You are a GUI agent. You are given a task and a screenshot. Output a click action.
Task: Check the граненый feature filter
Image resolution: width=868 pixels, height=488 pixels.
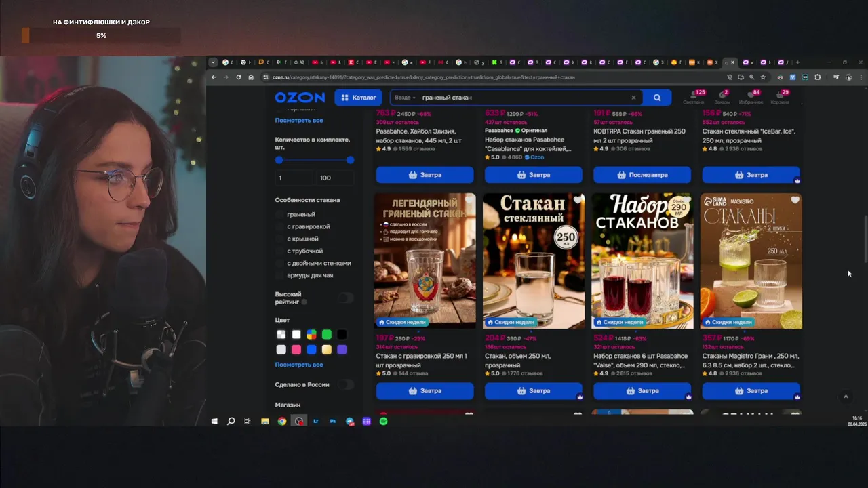[x=279, y=214]
